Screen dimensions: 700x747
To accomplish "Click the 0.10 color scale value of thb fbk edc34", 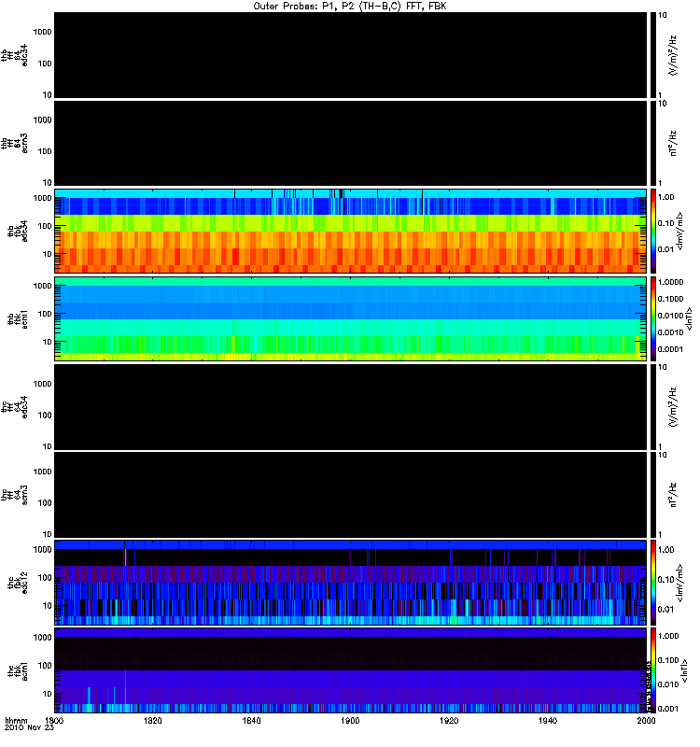I will click(x=667, y=223).
